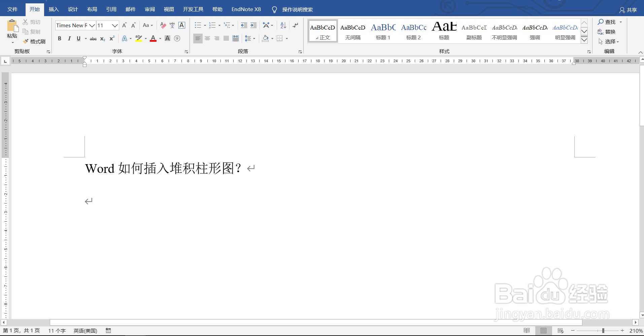Apply the 副标题 (Subtitle) style
Screen dimensions: 644x336
pyautogui.click(x=474, y=31)
